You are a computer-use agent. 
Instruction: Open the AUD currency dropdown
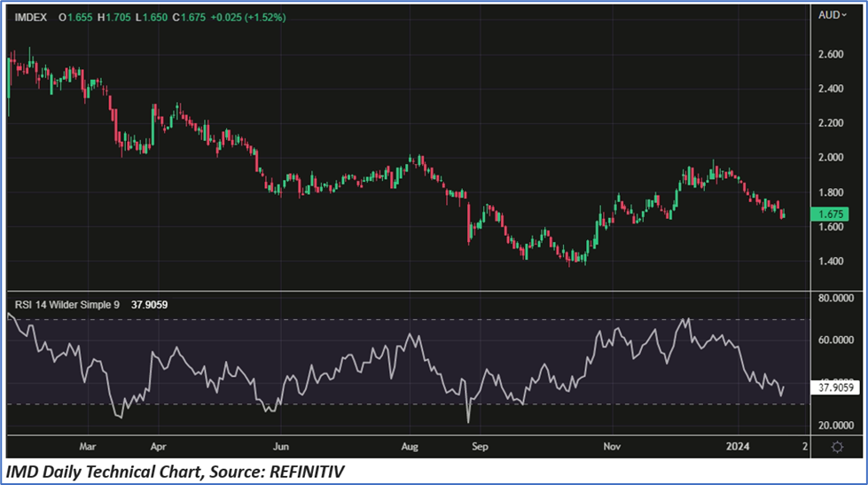832,15
